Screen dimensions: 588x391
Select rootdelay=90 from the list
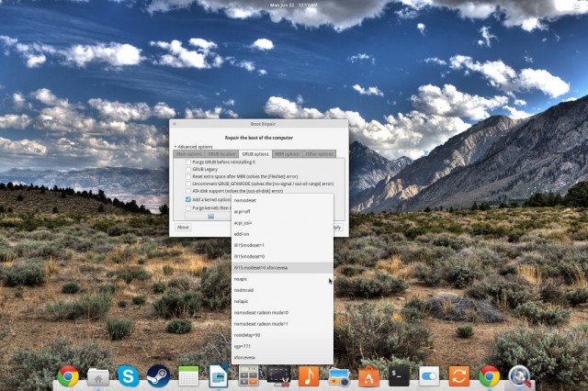click(248, 335)
